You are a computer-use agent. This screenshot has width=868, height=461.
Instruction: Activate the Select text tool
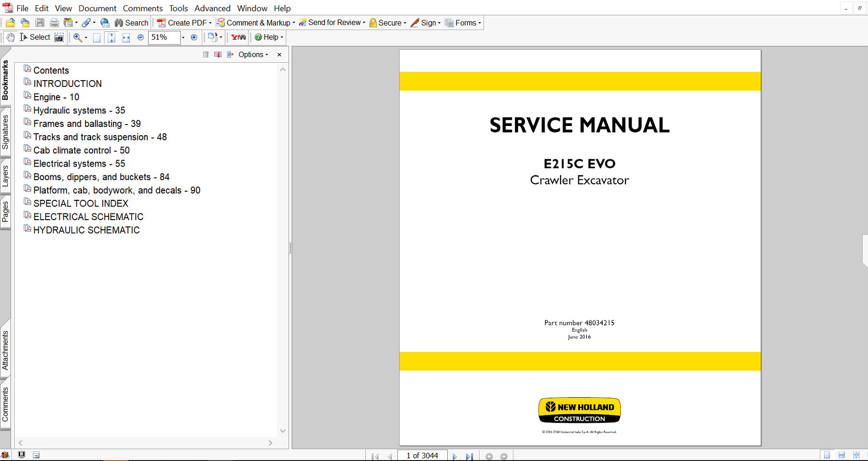(x=35, y=37)
